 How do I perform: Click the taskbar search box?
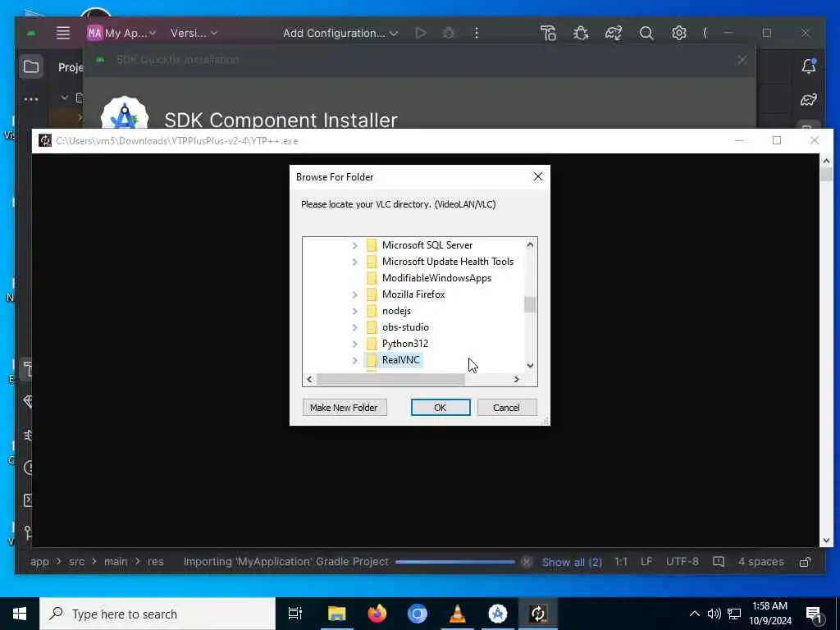(157, 614)
